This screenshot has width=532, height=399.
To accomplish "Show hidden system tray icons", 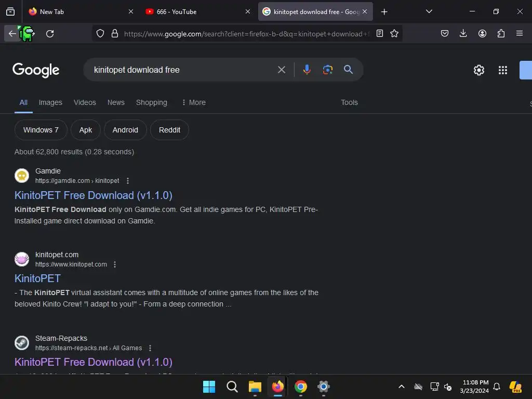I will (x=402, y=387).
